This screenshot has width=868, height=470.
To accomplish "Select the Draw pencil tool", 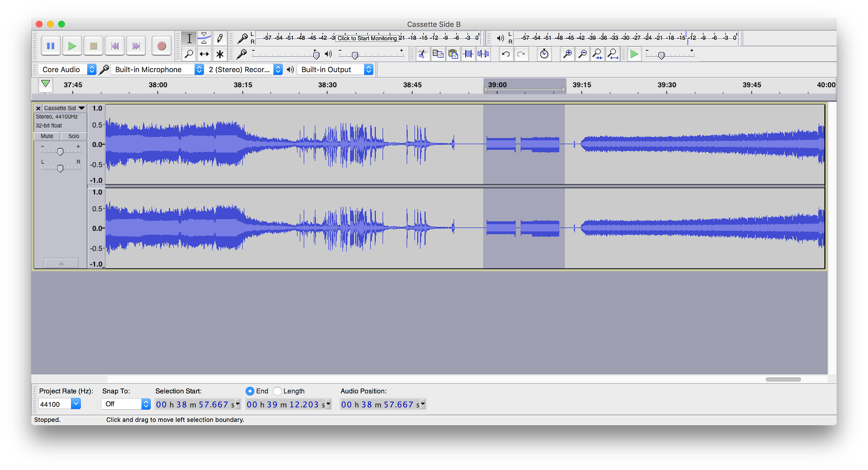I will point(220,38).
